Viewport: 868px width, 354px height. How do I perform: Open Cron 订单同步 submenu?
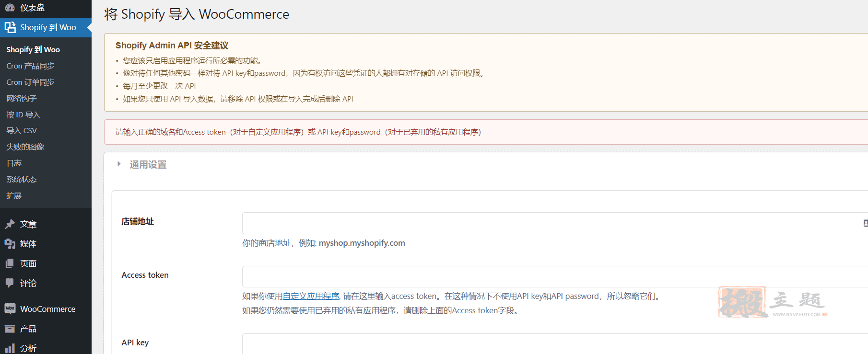30,82
